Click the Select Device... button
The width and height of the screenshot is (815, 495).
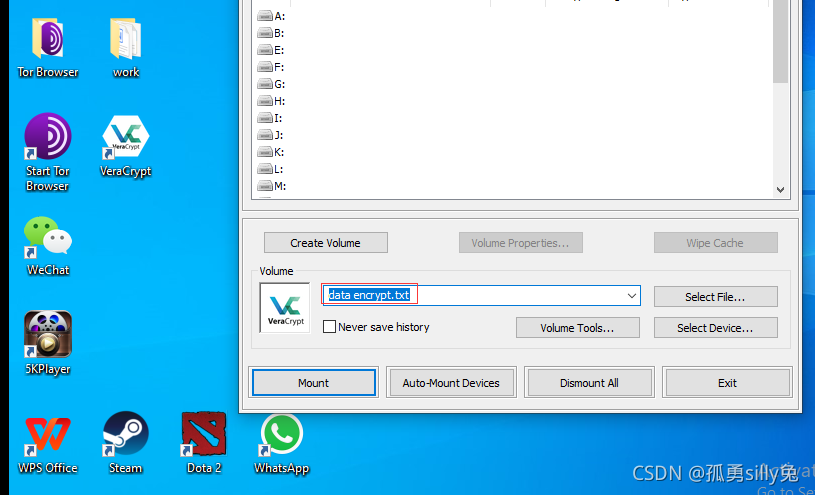715,328
